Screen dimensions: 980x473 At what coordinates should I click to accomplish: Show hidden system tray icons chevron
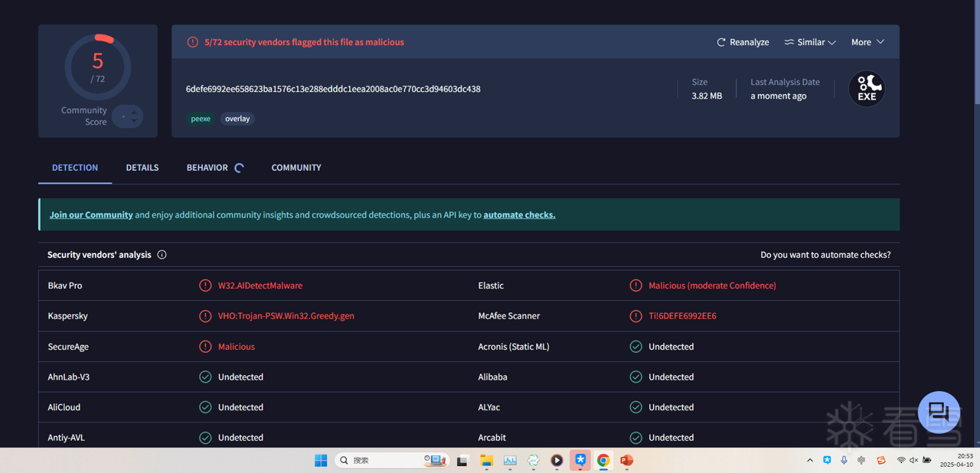click(x=810, y=460)
